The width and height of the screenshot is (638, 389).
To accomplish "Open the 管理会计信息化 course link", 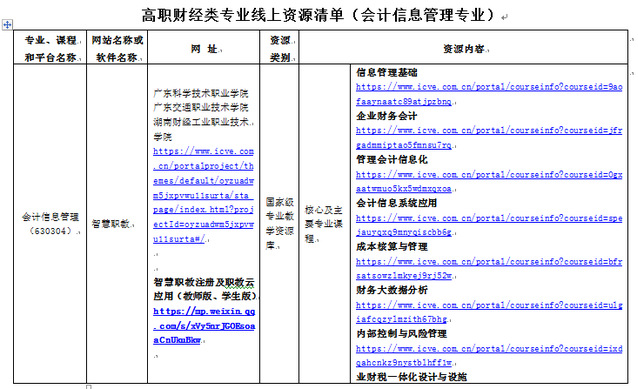I will click(489, 181).
